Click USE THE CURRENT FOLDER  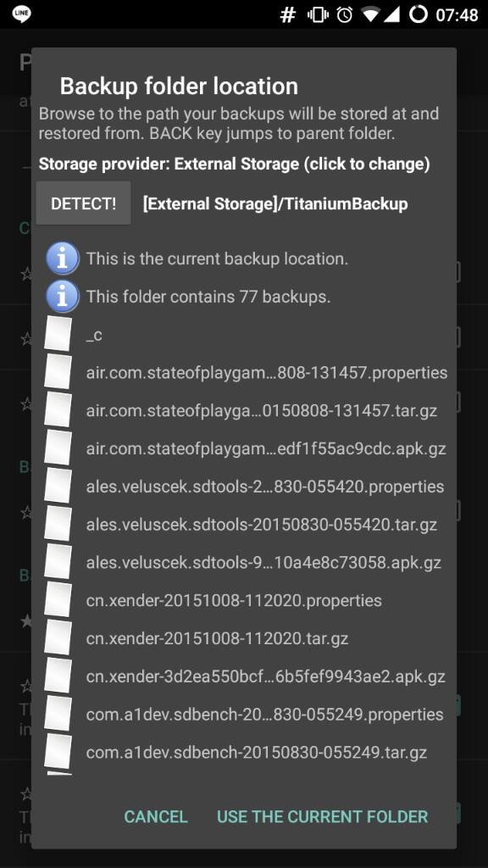click(323, 816)
